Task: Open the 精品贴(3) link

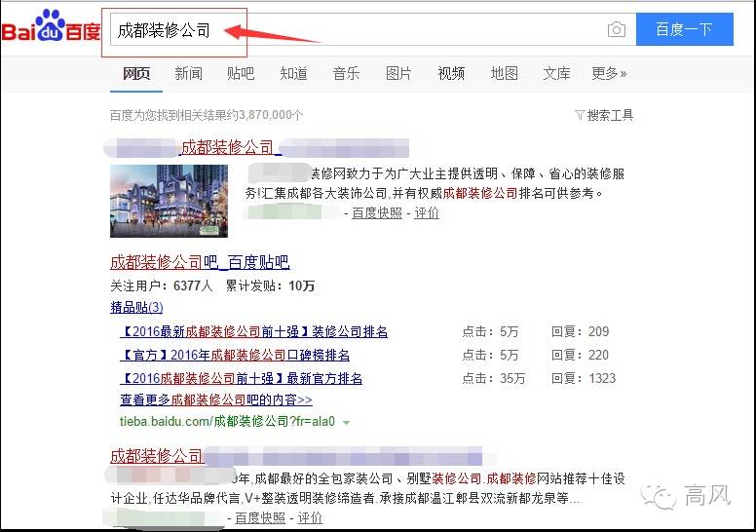Action: click(136, 307)
